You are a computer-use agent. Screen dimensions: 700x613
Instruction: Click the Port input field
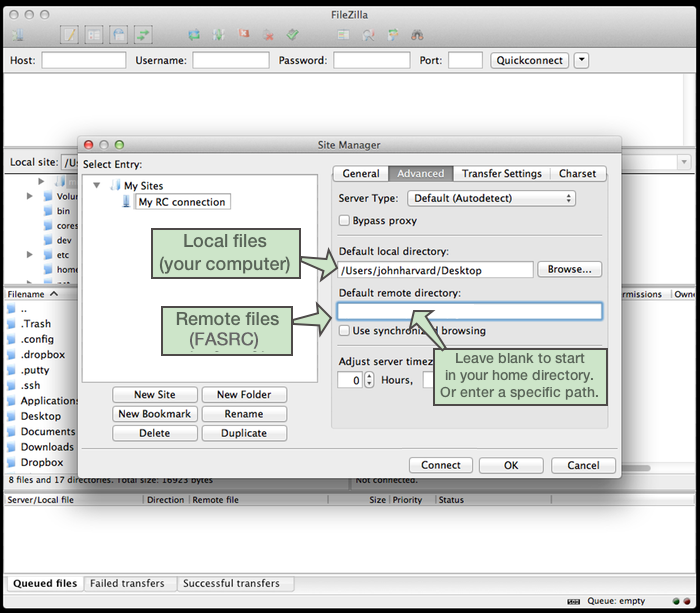pyautogui.click(x=465, y=60)
